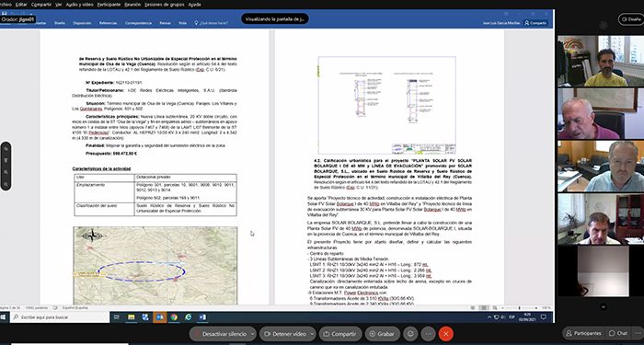Viewport: 644px width, 345px height.
Task: Click the Windows Start button
Action: pos(4,317)
